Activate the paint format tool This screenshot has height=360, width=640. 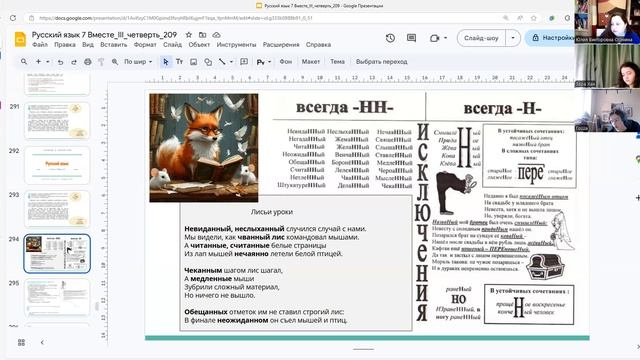click(101, 62)
